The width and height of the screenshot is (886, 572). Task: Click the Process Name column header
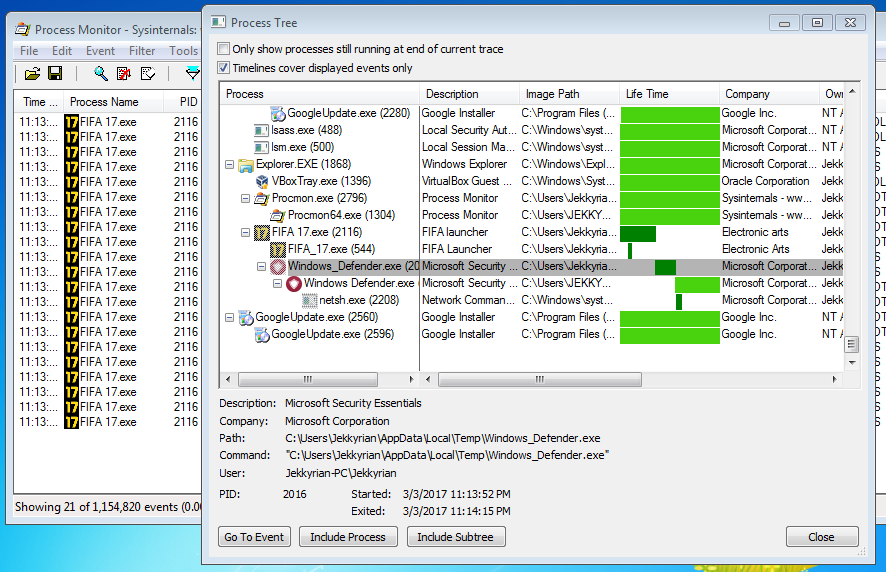113,102
